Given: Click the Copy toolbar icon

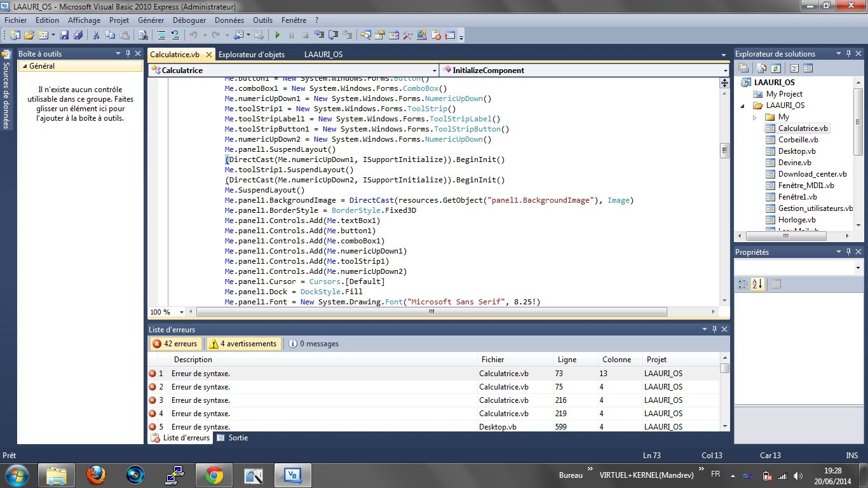Looking at the screenshot, I should (110, 35).
